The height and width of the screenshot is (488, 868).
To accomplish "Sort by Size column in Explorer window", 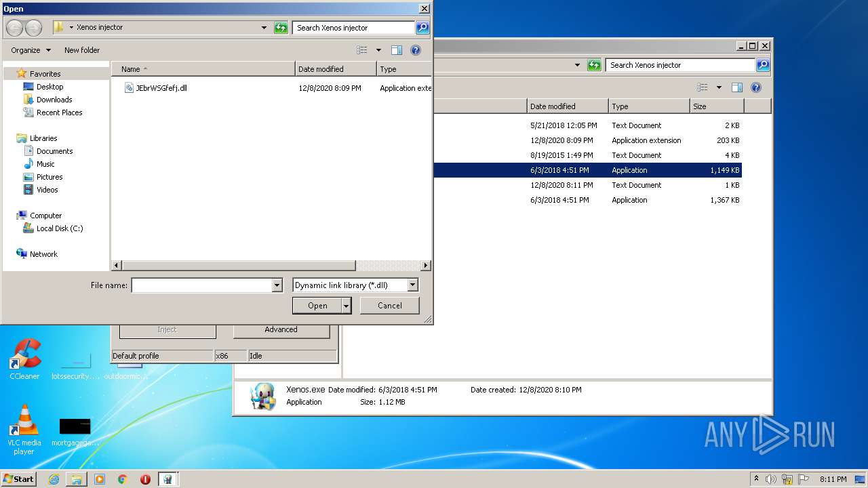I will coord(717,106).
